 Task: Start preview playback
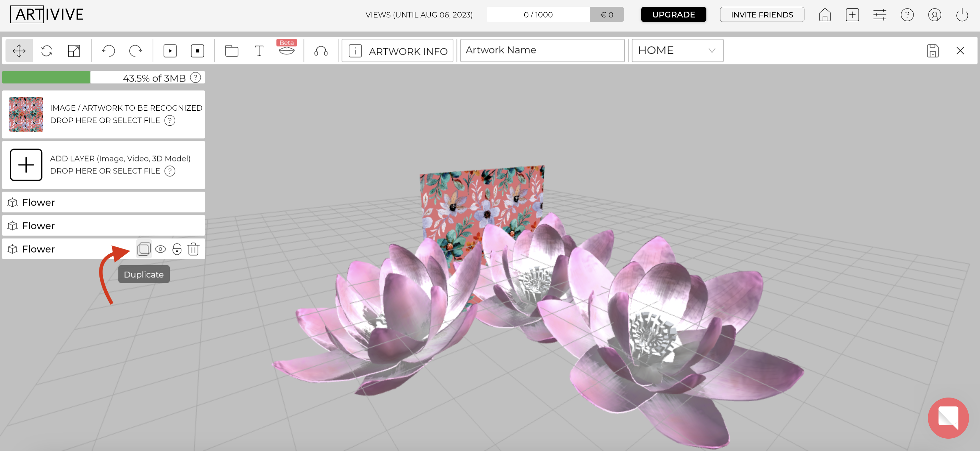coord(170,51)
